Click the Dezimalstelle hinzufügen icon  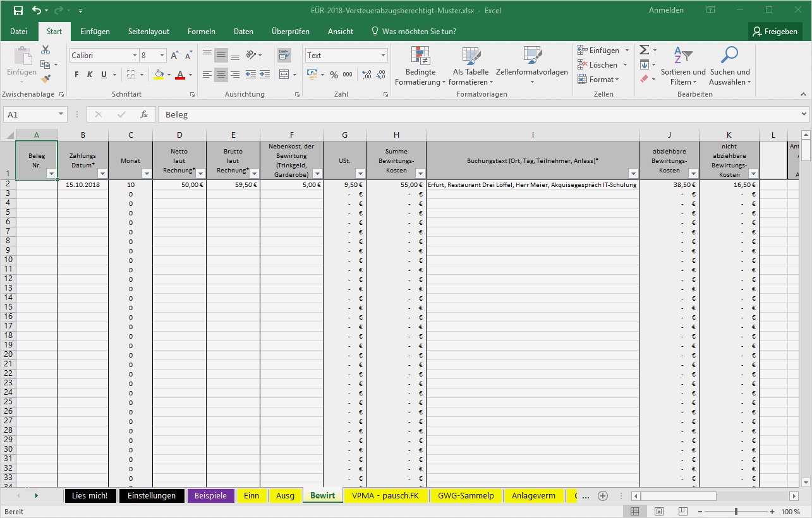tap(365, 75)
